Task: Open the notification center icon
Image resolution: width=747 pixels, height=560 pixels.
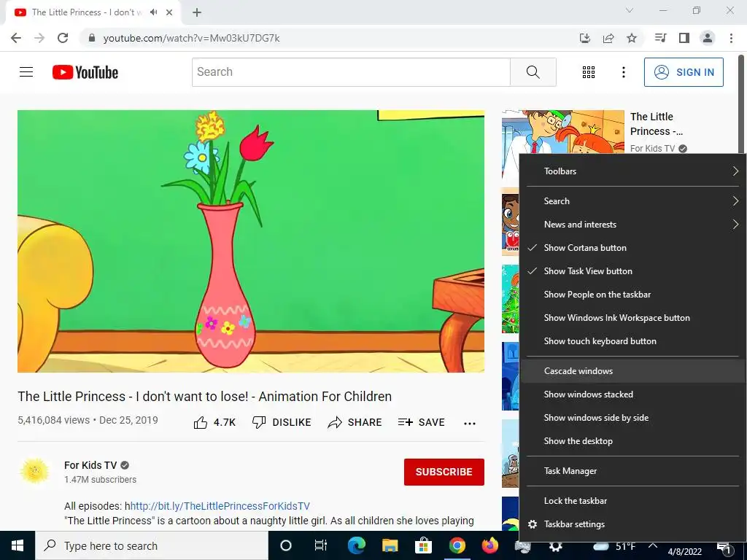Action: 724,548
